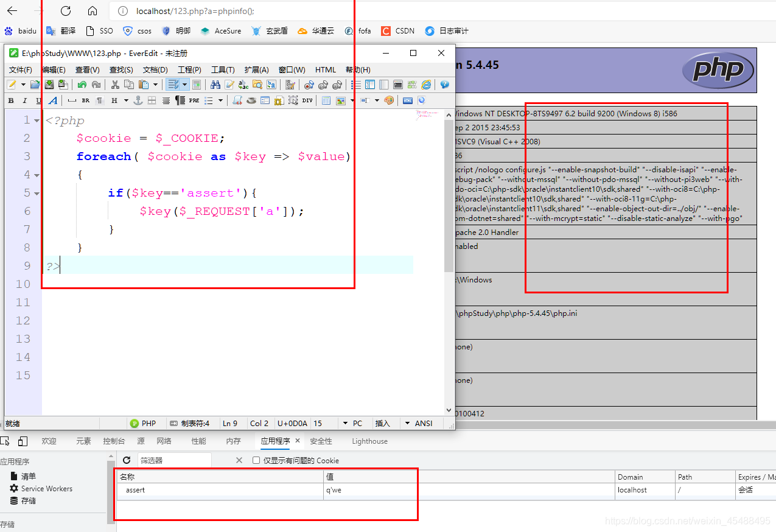Cut selection using the scissors icon
The image size is (776, 532).
[115, 85]
